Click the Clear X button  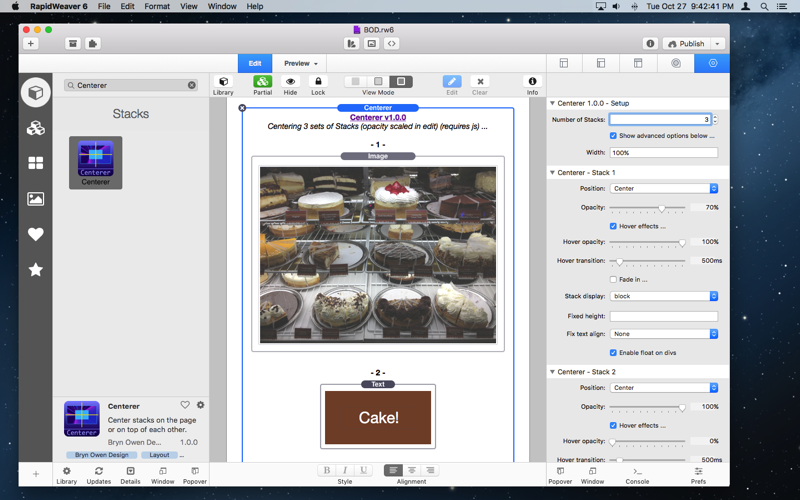[480, 85]
